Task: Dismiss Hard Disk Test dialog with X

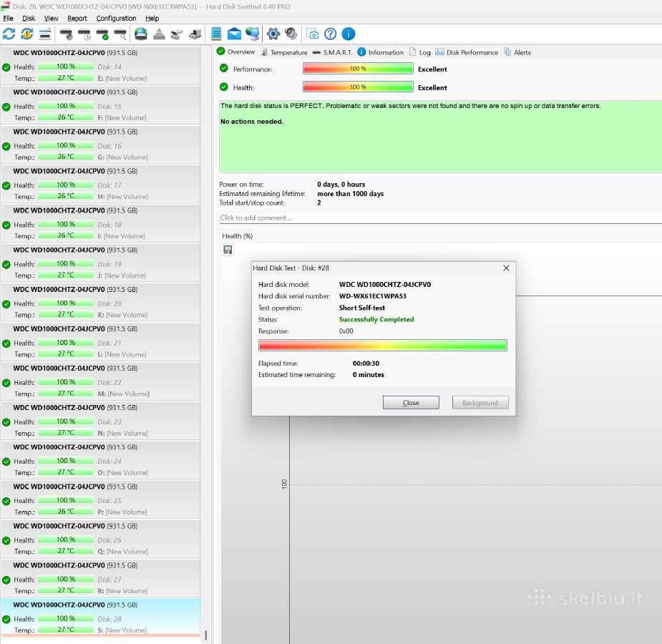Action: tap(506, 268)
